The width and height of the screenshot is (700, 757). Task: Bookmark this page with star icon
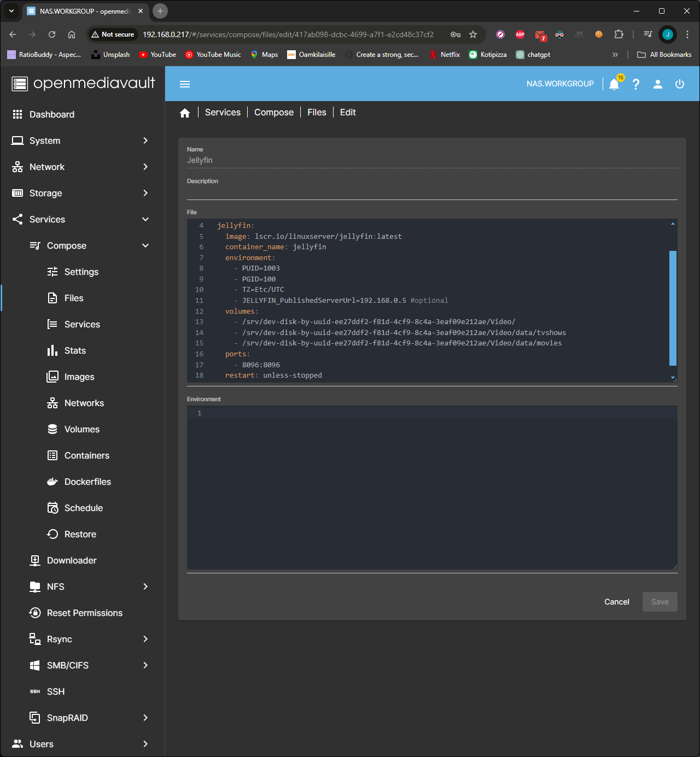point(473,34)
